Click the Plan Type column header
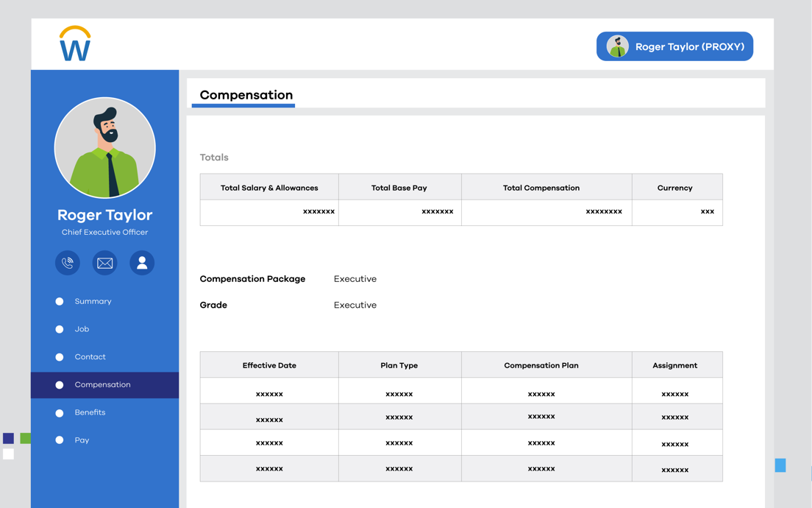The image size is (812, 508). (399, 365)
